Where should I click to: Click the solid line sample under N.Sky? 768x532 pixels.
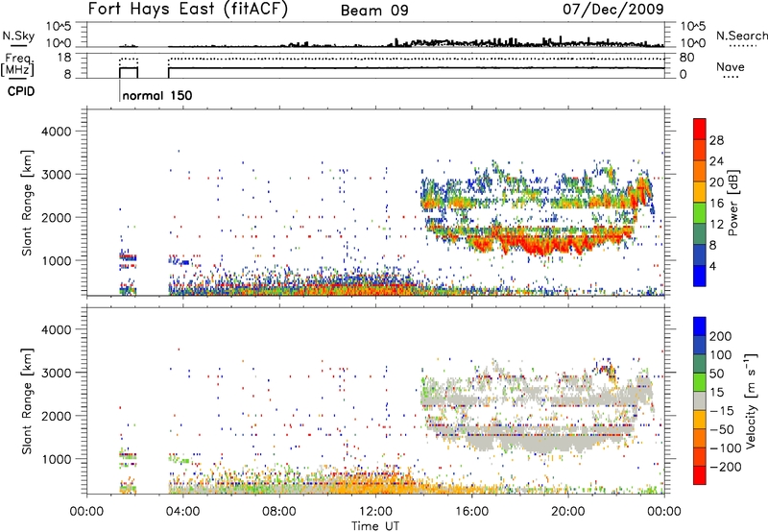[x=18, y=45]
